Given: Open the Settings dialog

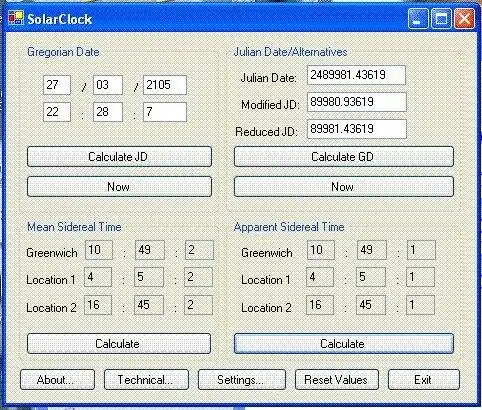Looking at the screenshot, I should [242, 380].
